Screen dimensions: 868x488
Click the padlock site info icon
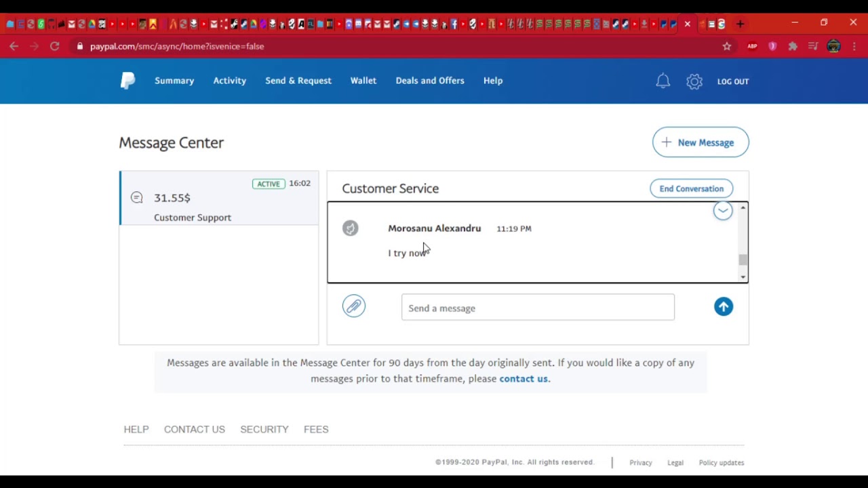point(80,46)
